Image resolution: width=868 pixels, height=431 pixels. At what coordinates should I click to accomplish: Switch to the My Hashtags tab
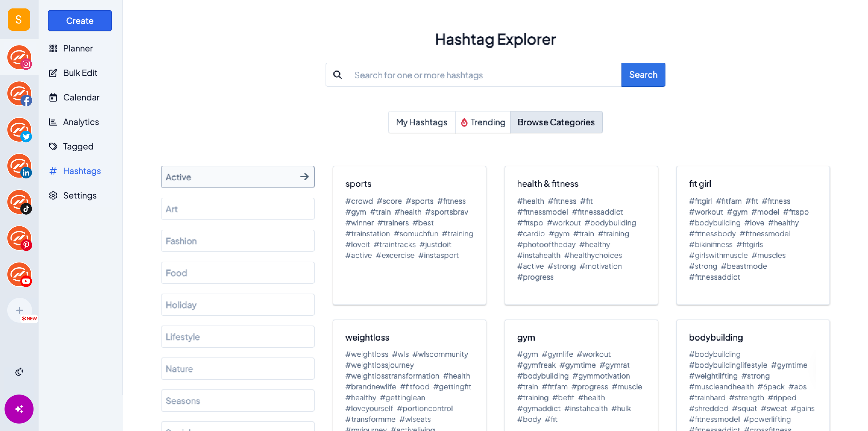coord(422,122)
